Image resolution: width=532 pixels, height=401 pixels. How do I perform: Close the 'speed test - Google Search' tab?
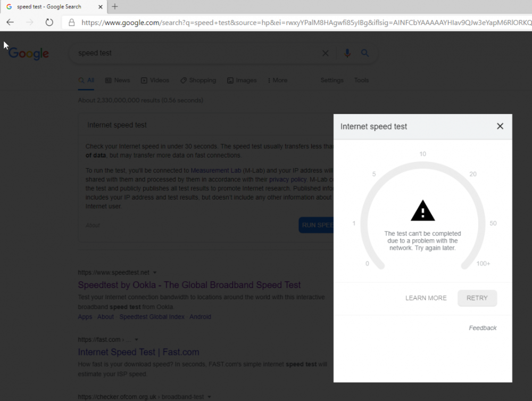tap(101, 7)
